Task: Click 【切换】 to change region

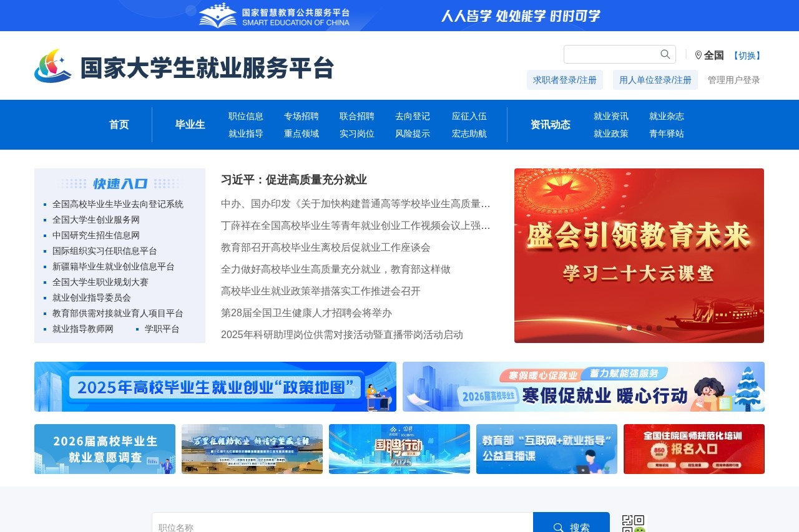Action: (x=747, y=56)
